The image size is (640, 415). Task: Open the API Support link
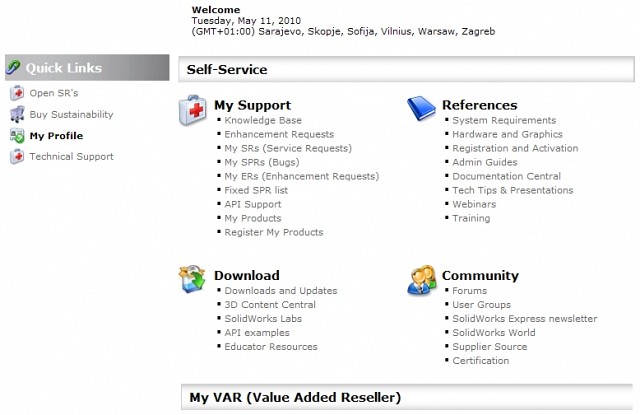(x=253, y=204)
